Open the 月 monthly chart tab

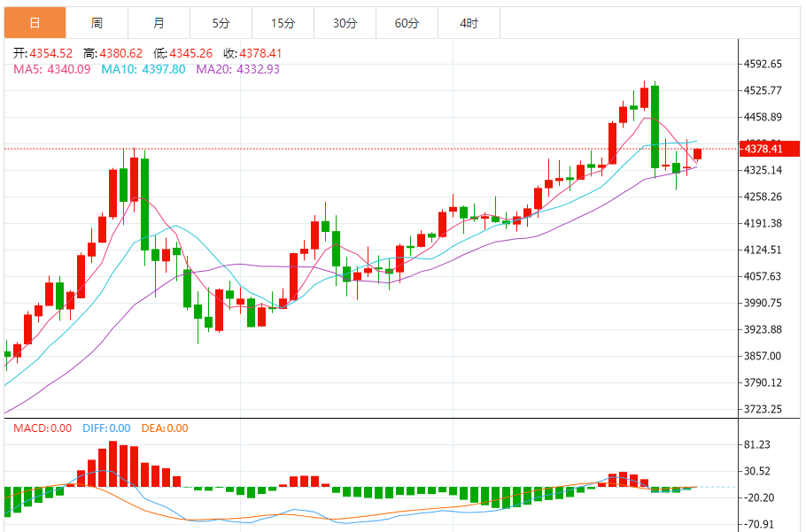pyautogui.click(x=159, y=23)
